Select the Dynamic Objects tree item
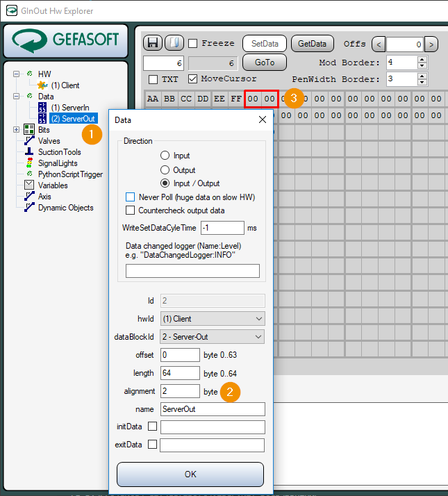Viewport: 448px width, 496px height. point(66,208)
